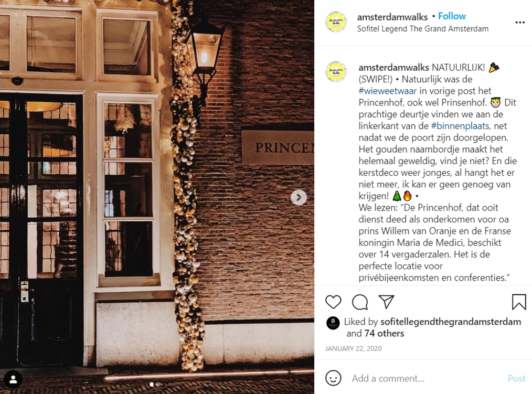
Task: Open emoji picker smiley icon
Action: point(333,378)
